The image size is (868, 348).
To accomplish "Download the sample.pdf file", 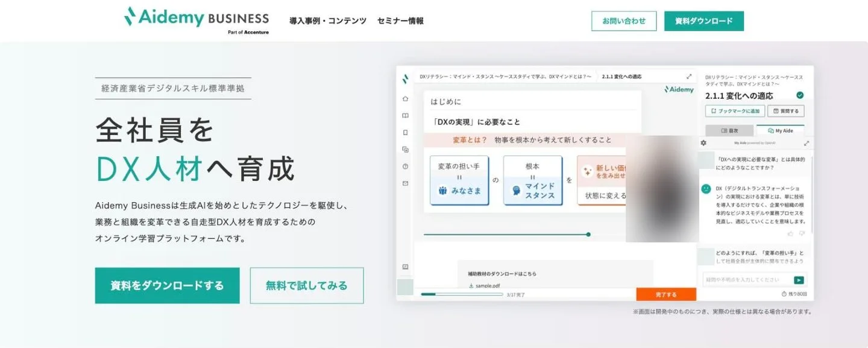I will pos(485,285).
